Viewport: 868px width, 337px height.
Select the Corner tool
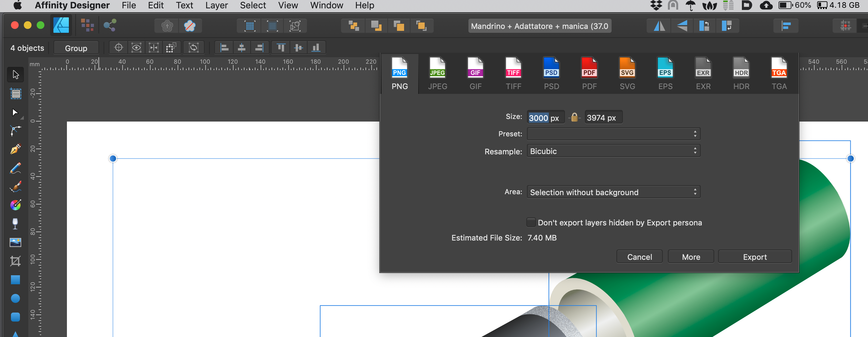(15, 131)
